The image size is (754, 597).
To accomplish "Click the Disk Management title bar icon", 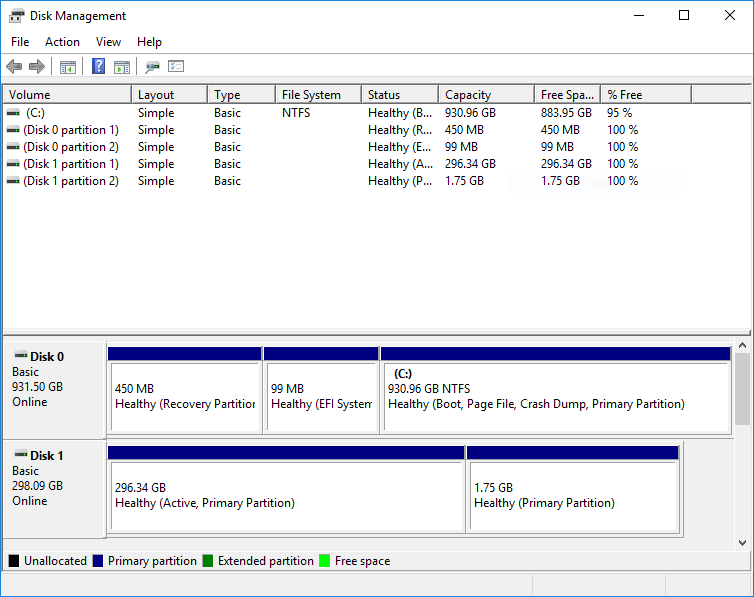I will click(x=16, y=16).
